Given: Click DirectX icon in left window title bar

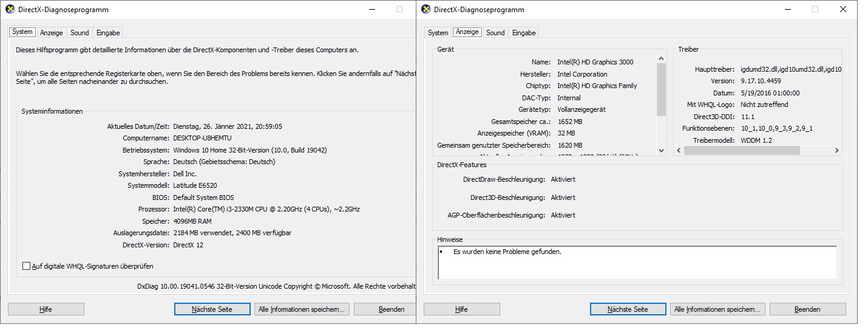Looking at the screenshot, I should click(10, 10).
